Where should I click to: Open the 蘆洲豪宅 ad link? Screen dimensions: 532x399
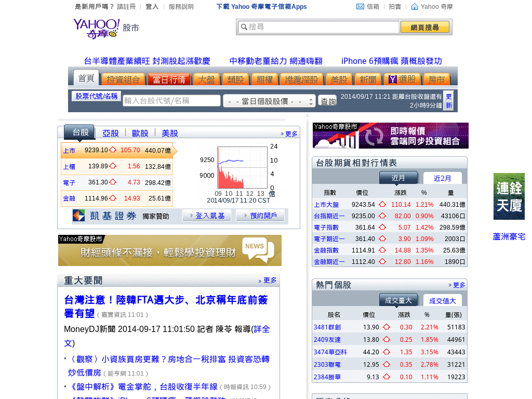(x=509, y=237)
